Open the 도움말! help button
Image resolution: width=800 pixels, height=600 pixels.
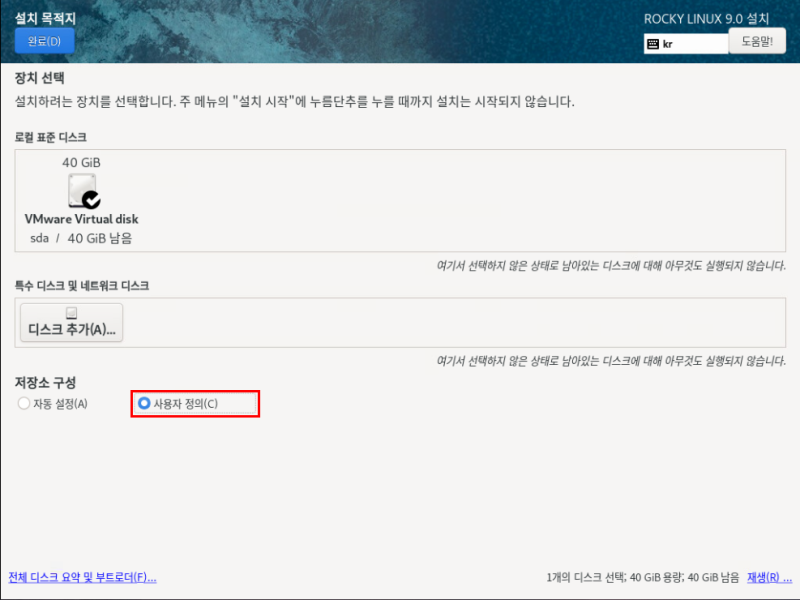pyautogui.click(x=757, y=41)
